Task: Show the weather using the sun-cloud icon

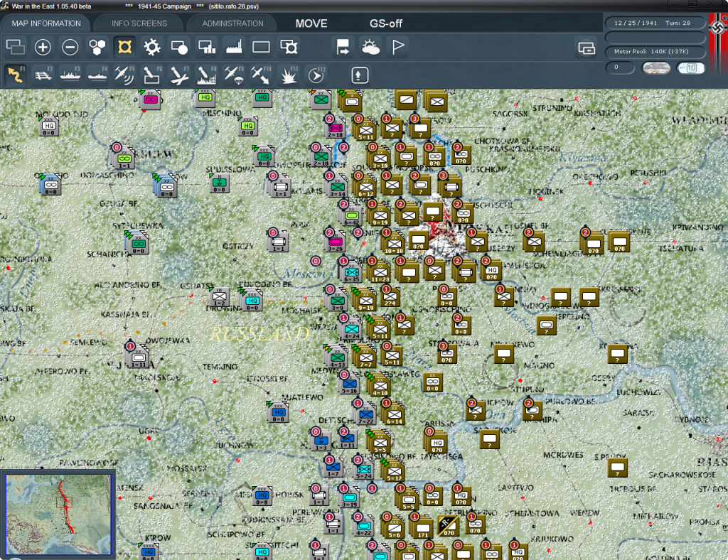Action: pyautogui.click(x=370, y=47)
